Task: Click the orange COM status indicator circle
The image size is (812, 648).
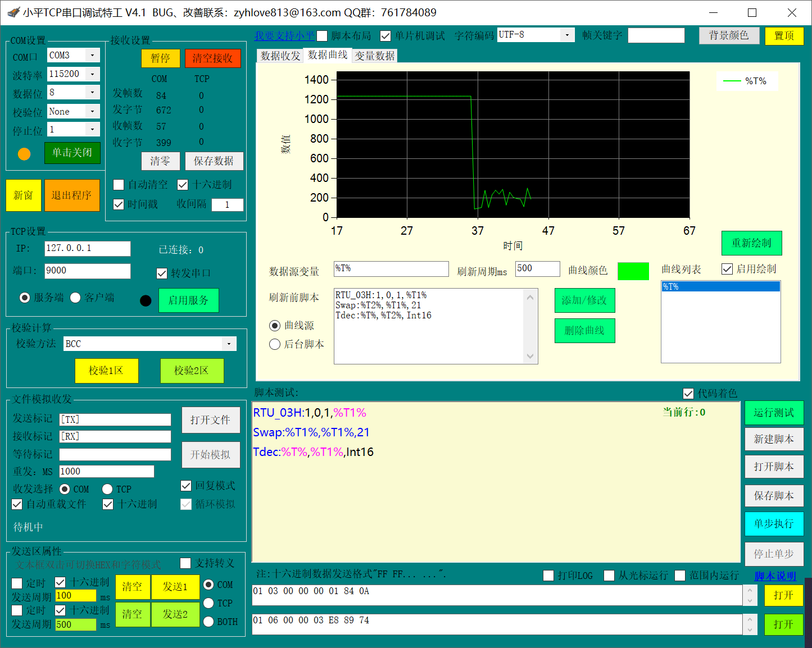Action: [24, 154]
